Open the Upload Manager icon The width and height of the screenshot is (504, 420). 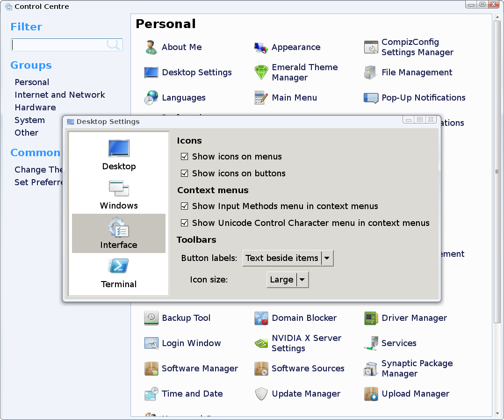[x=371, y=394]
